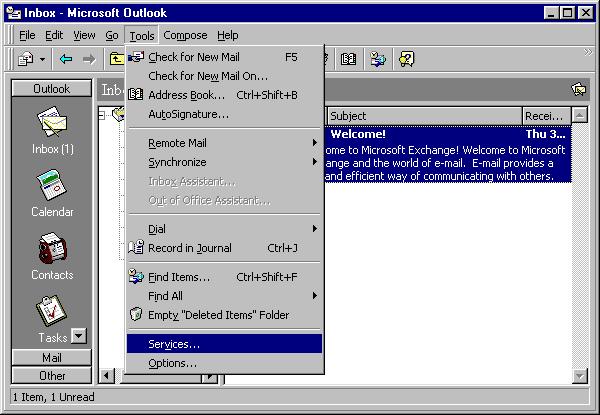Open the Tasks shortcut icon

click(51, 310)
